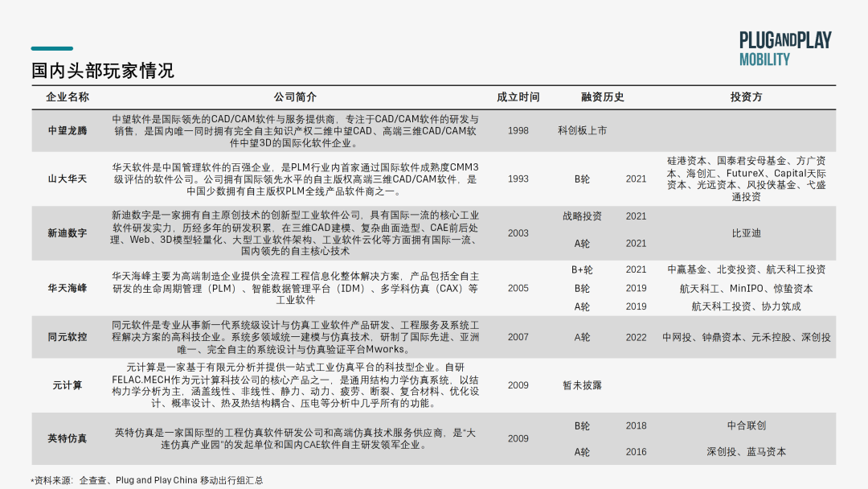Select the company name 同元软控
This screenshot has width=868, height=489.
(67, 337)
